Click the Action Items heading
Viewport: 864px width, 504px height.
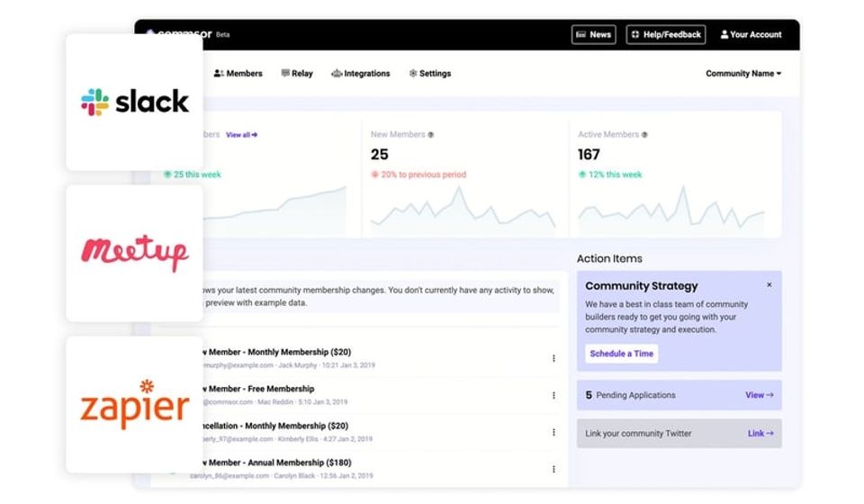click(609, 258)
